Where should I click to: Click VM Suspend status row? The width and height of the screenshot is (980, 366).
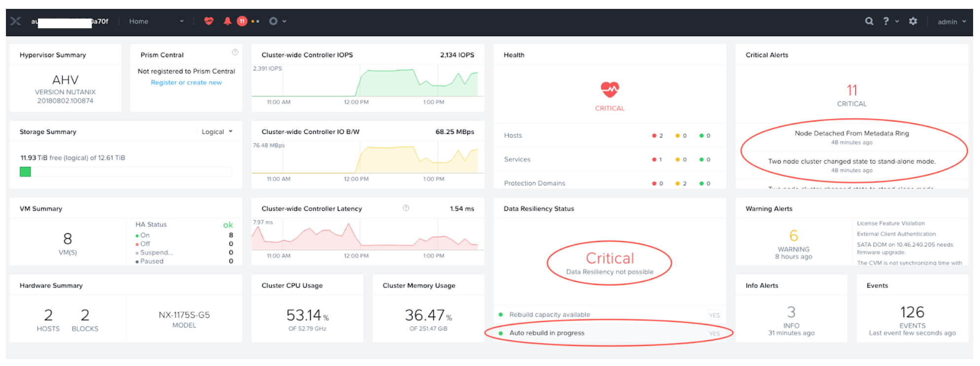pyautogui.click(x=184, y=253)
